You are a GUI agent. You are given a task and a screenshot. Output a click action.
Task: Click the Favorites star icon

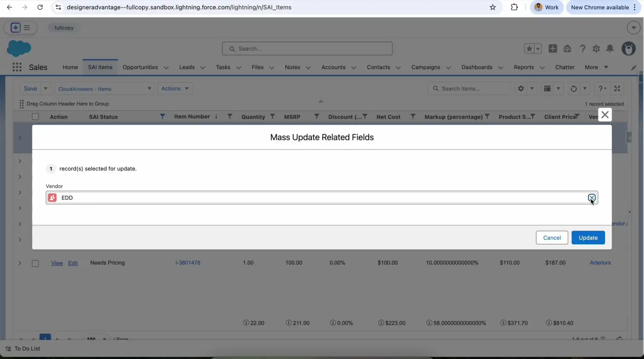click(x=529, y=49)
